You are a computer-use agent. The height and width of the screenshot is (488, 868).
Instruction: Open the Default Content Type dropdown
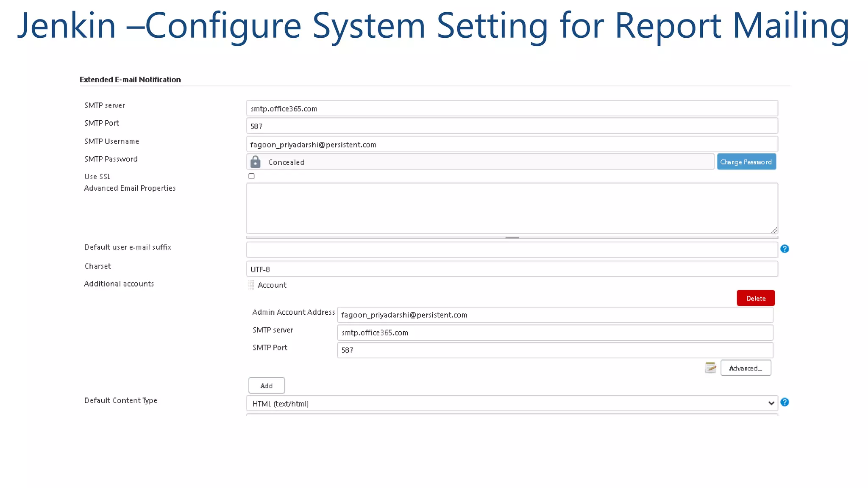point(512,403)
